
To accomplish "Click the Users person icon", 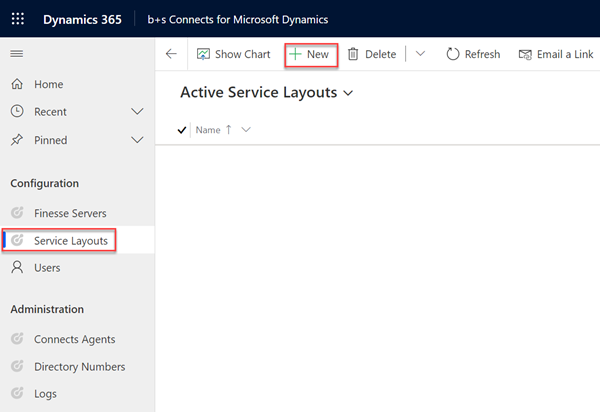I will click(17, 267).
